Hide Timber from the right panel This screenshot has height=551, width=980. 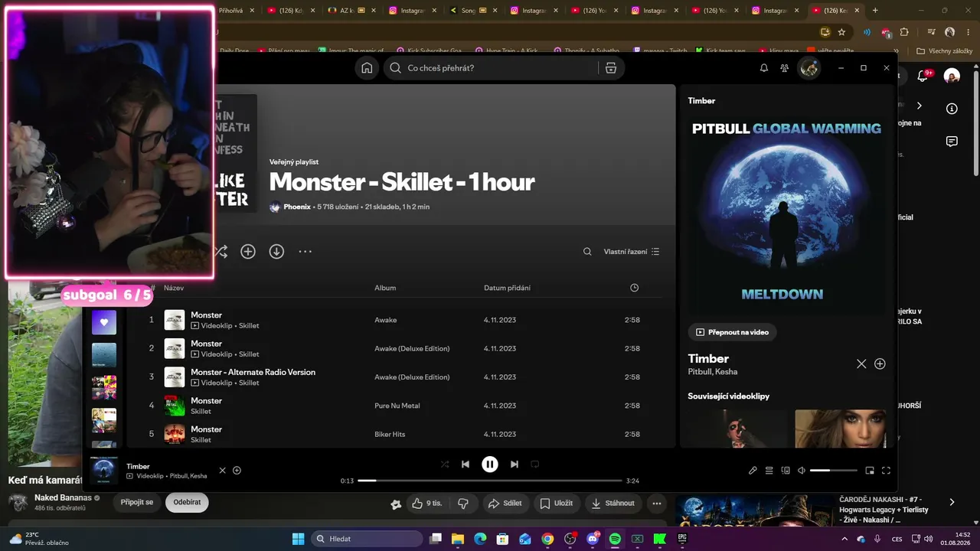coord(861,364)
